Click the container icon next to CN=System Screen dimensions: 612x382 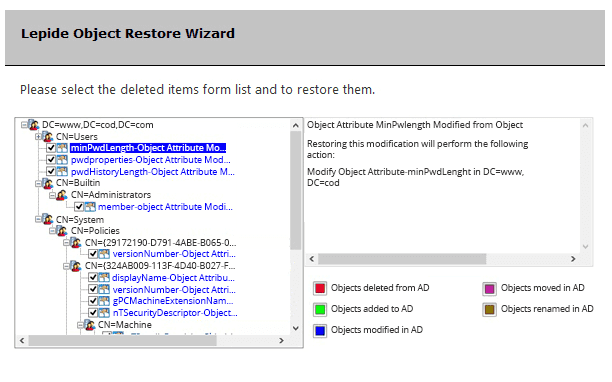48,219
